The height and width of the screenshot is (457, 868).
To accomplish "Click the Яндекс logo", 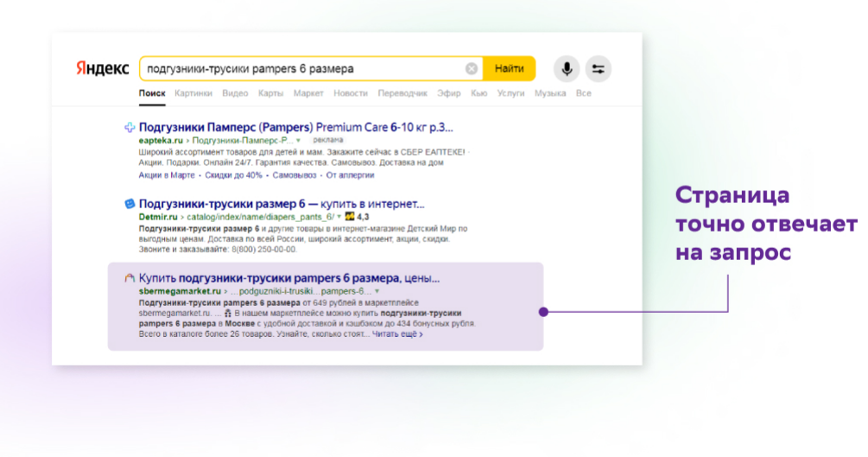I will tap(103, 69).
